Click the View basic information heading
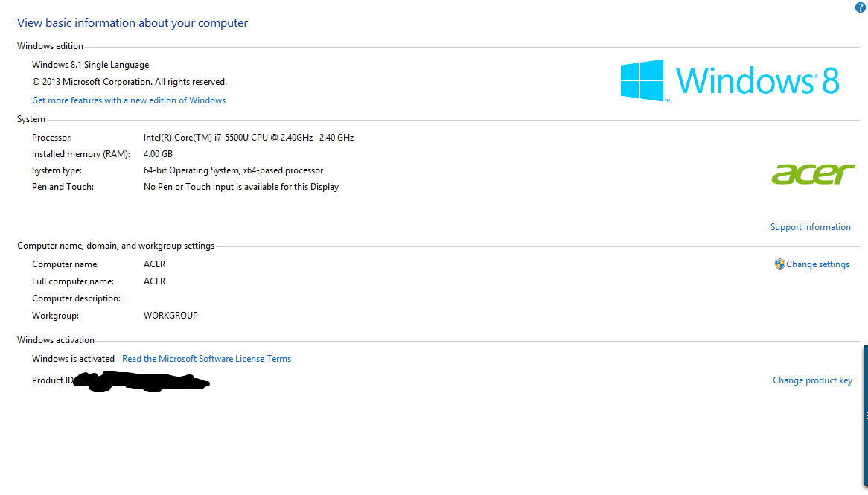 [133, 22]
